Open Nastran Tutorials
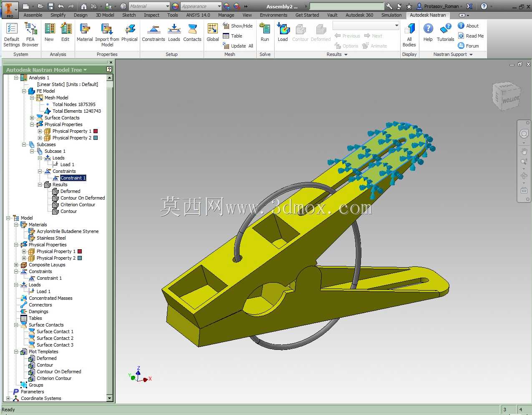The width and height of the screenshot is (532, 415). point(446,33)
